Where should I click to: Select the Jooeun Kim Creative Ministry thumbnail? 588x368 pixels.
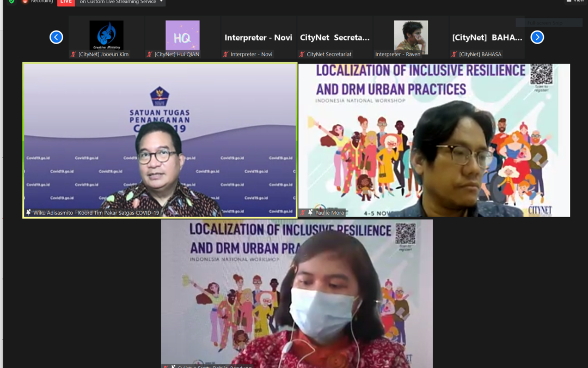[x=106, y=36]
